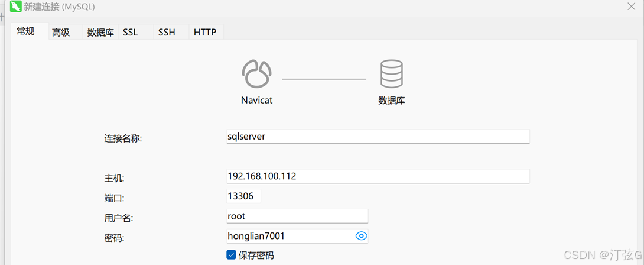Click the 端口: label

(114, 198)
